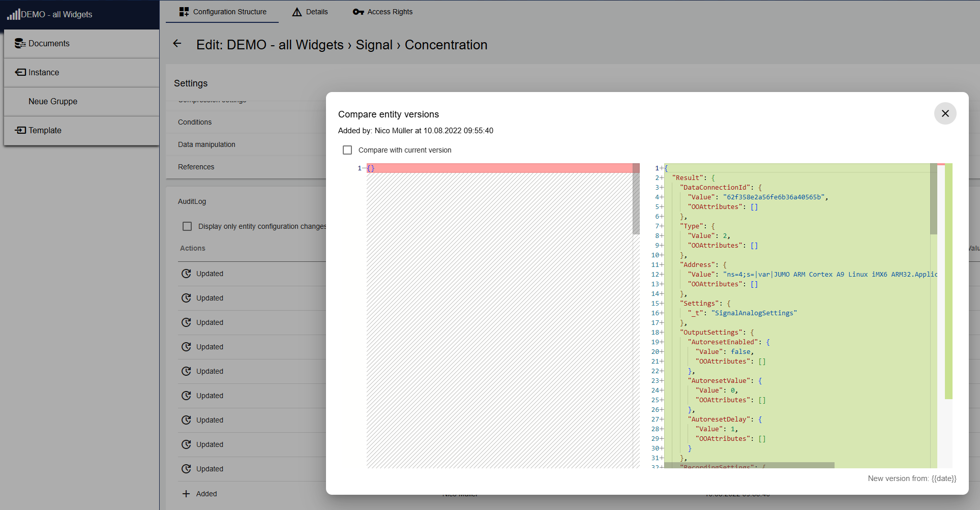Enable Compare with current version checkbox

click(x=347, y=150)
